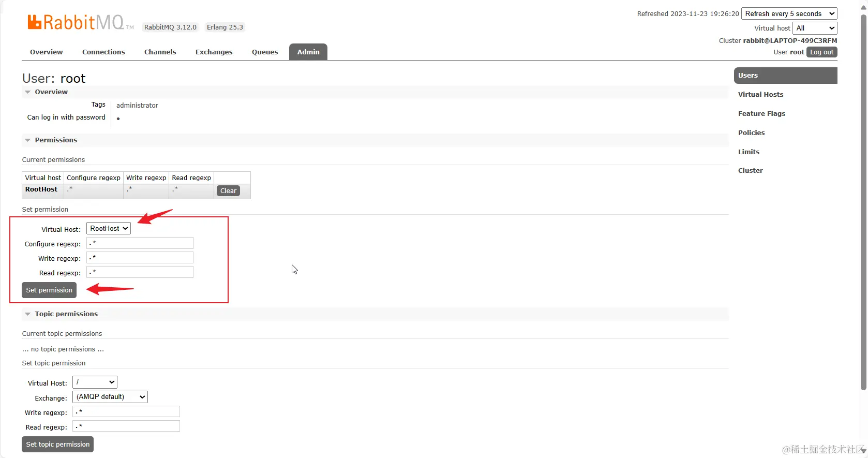Open the top Virtual host All dropdown
Screen dimensions: 868x458
(x=815, y=28)
